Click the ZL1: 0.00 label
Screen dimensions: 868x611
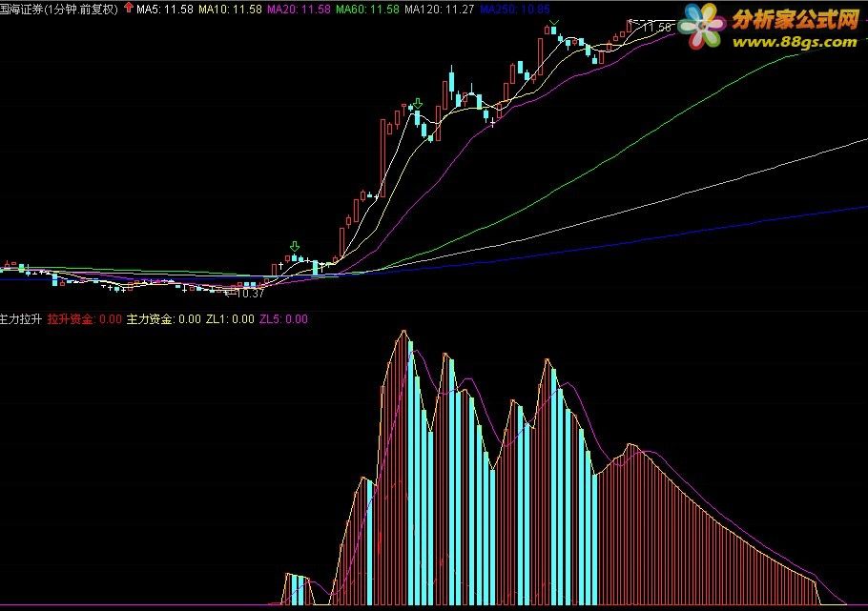(x=230, y=318)
